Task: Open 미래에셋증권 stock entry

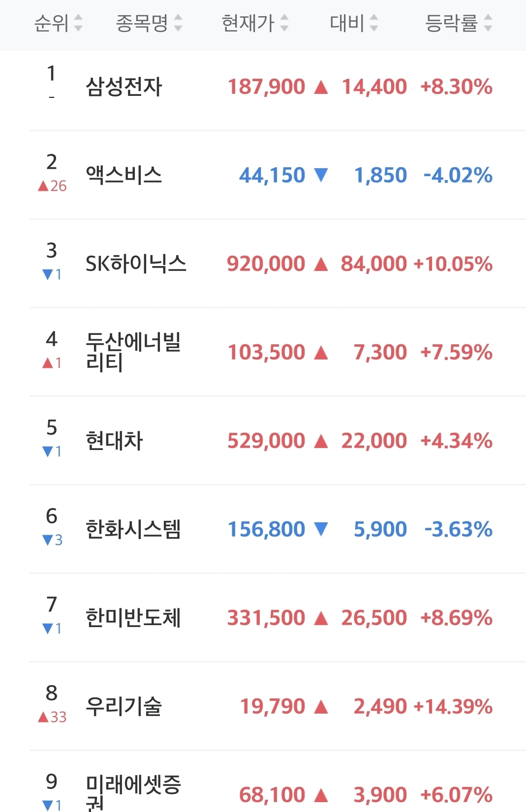Action: [x=133, y=792]
